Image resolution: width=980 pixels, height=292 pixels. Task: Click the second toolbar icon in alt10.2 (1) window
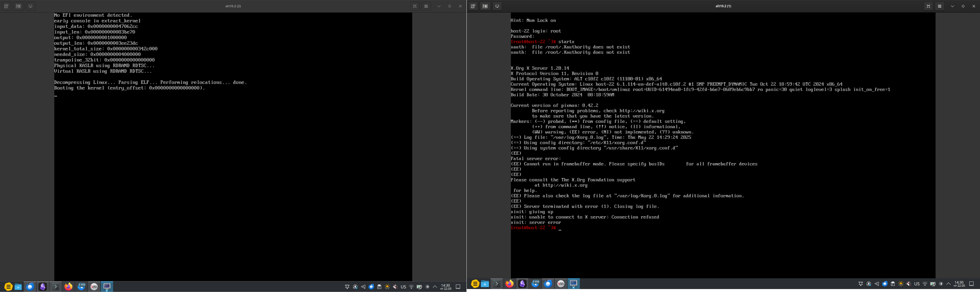click(x=485, y=6)
